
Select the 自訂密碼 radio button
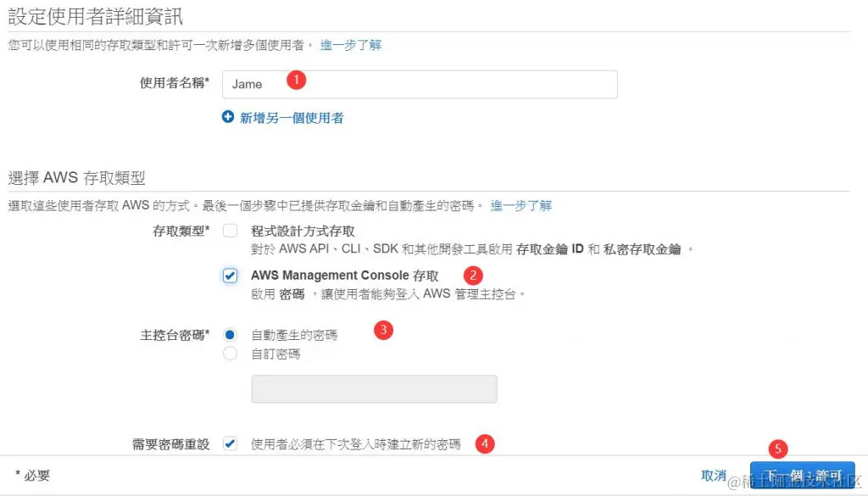click(230, 353)
